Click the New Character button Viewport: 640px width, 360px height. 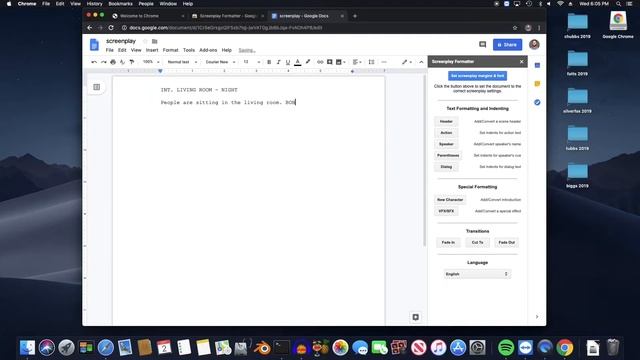450,200
